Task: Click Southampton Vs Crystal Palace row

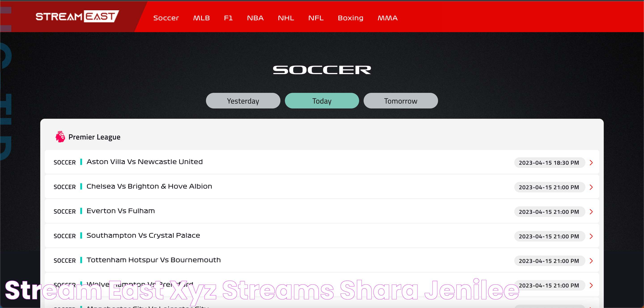Action: pos(322,235)
